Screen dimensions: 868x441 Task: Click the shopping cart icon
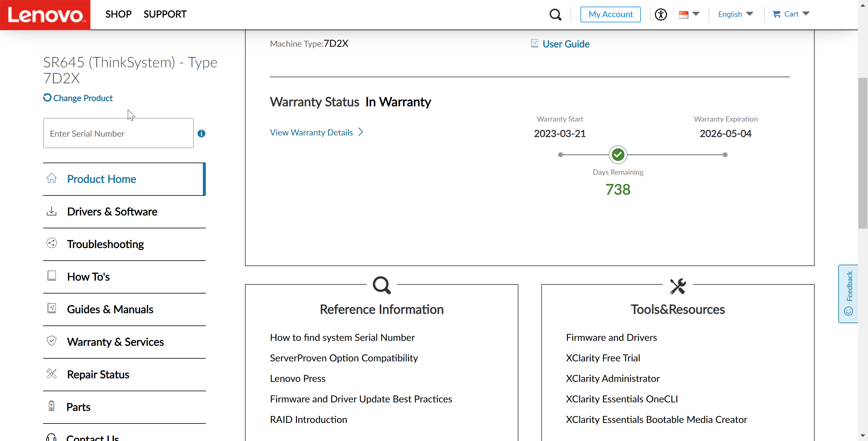point(776,14)
